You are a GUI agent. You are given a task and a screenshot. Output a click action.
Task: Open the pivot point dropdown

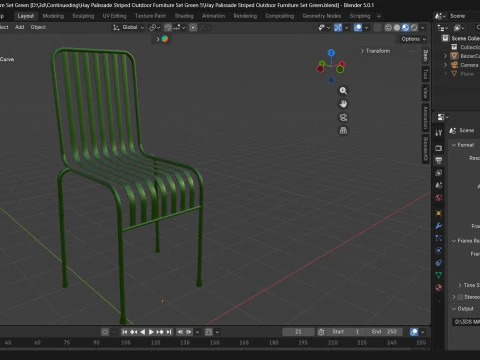(155, 27)
